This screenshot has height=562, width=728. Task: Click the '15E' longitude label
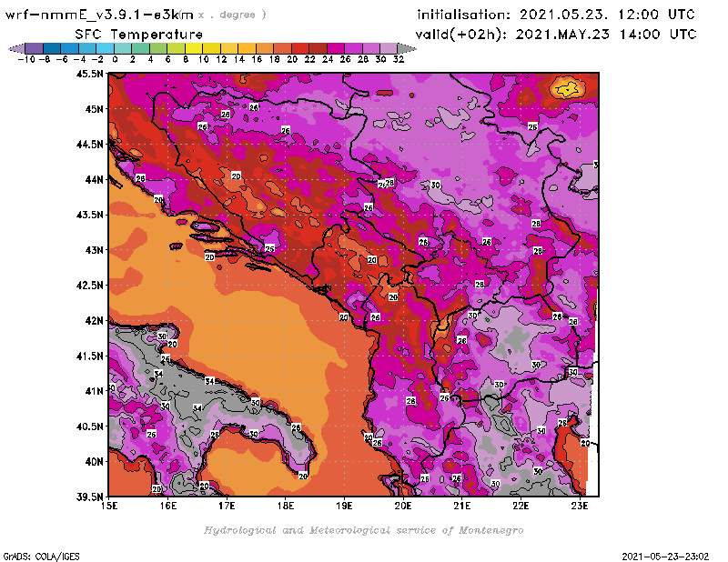coord(109,506)
